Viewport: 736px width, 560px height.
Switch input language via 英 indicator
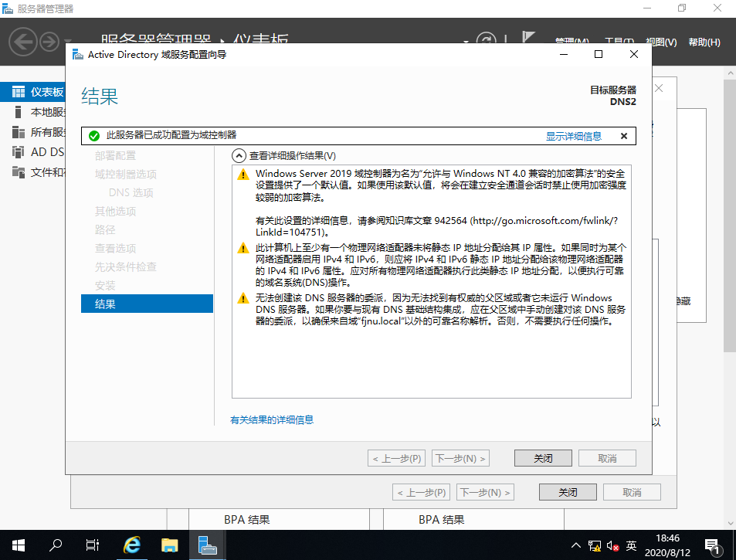point(631,545)
